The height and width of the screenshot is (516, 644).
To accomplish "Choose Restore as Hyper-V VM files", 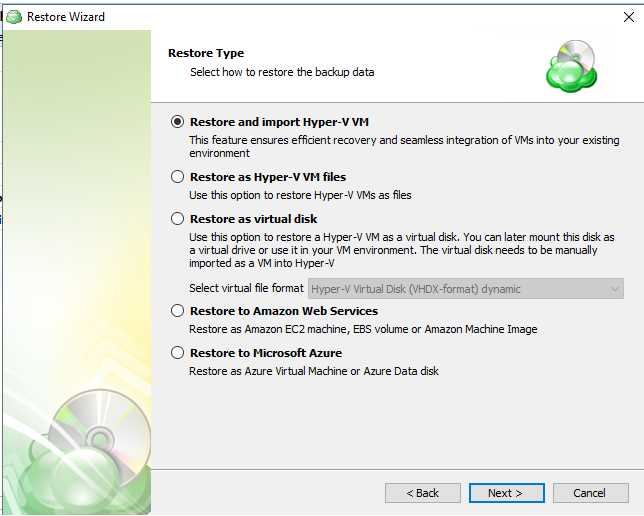I will pos(178,177).
